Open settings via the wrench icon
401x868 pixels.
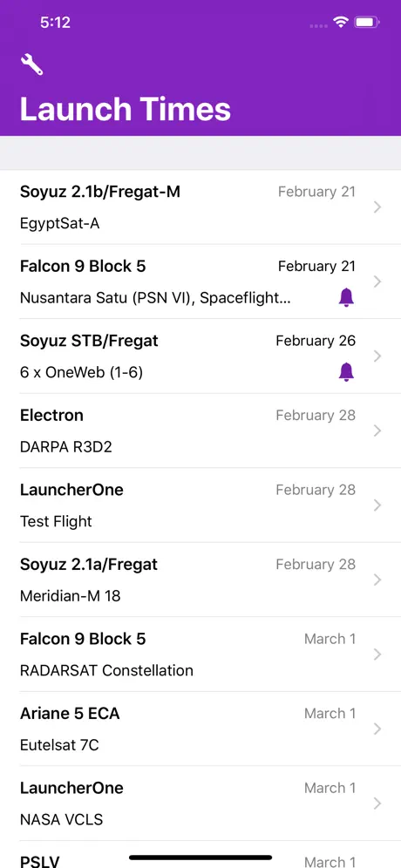31,64
